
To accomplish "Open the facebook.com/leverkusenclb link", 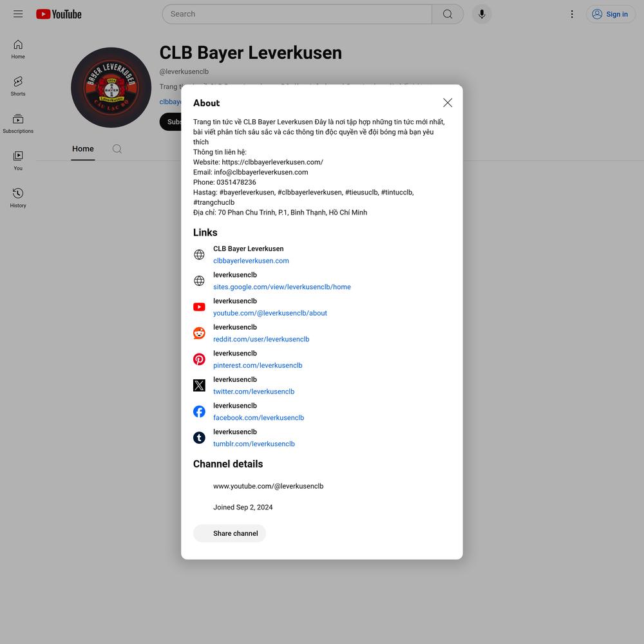I will click(258, 418).
